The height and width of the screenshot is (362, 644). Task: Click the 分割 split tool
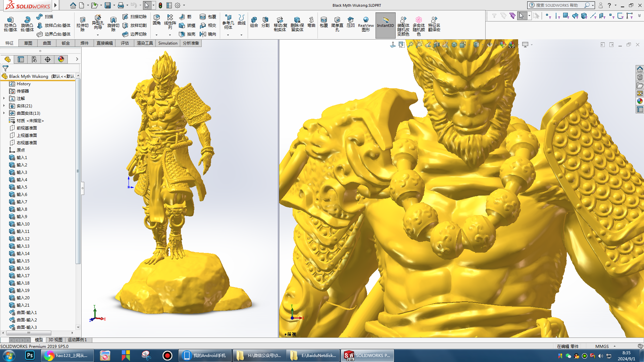click(x=265, y=22)
